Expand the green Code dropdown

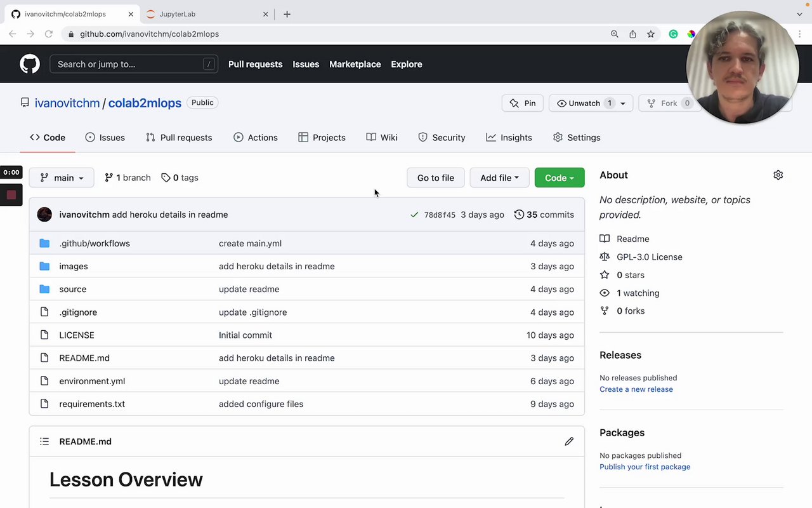(x=559, y=178)
